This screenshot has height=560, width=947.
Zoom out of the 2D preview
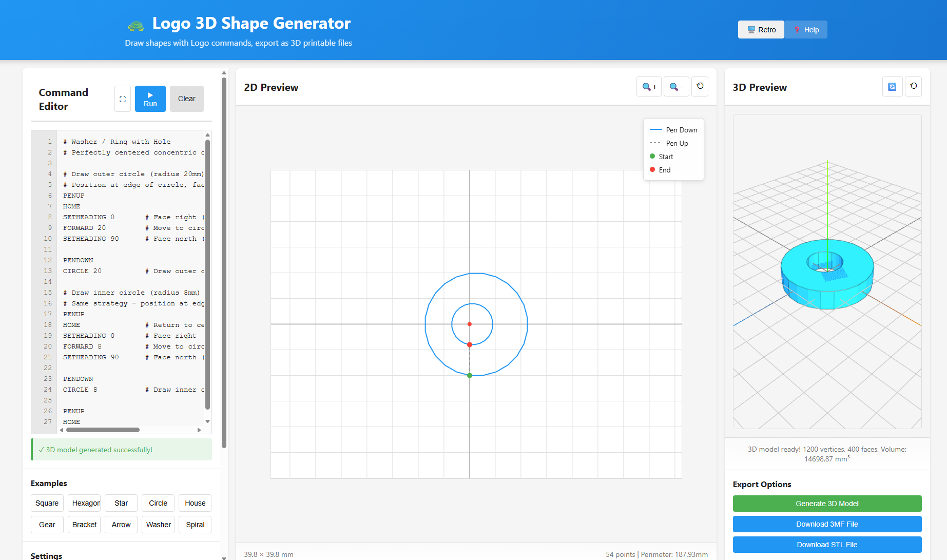(676, 86)
